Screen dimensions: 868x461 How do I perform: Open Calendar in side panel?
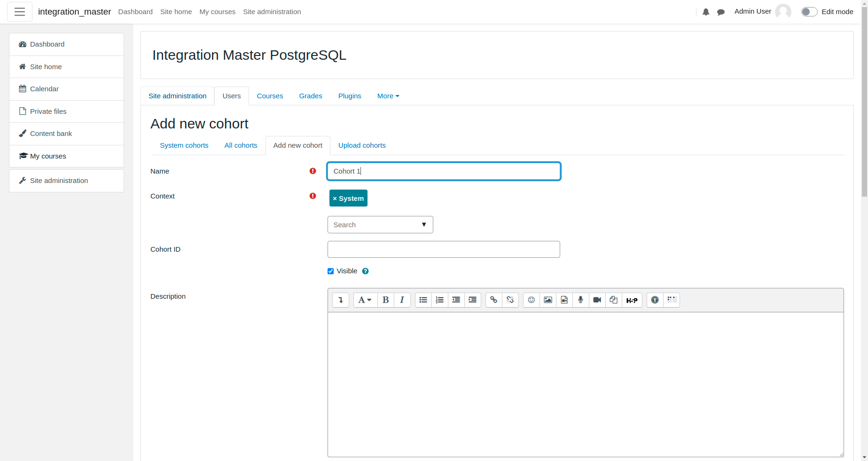(66, 89)
